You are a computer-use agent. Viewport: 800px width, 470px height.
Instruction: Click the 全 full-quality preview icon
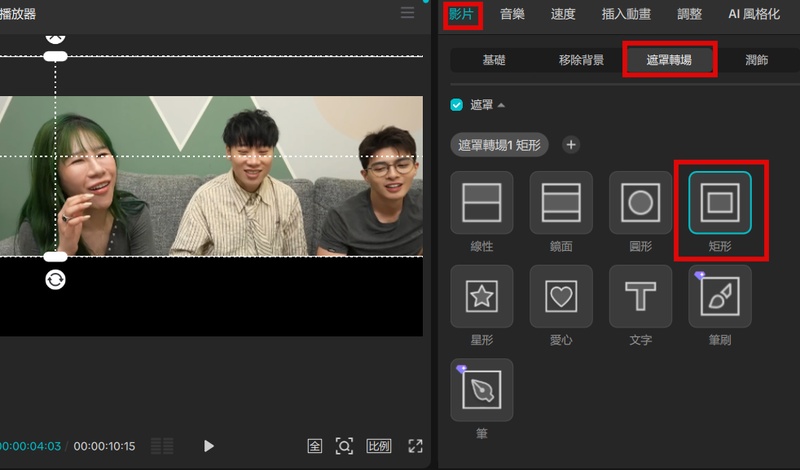(315, 446)
